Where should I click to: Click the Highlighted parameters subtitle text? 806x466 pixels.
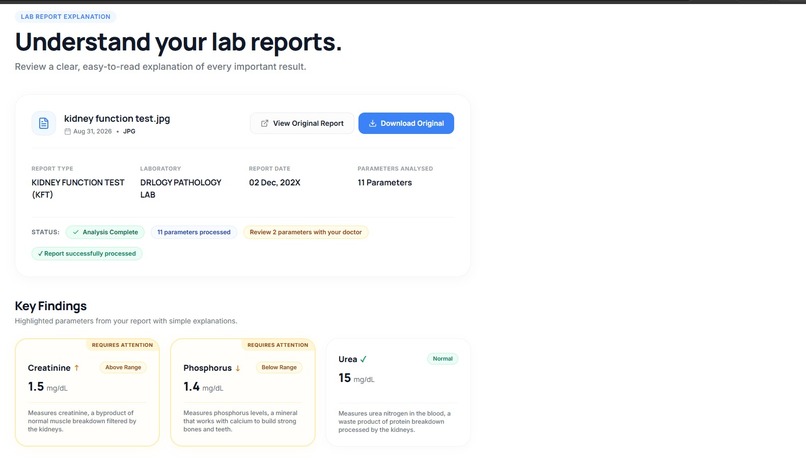(126, 321)
